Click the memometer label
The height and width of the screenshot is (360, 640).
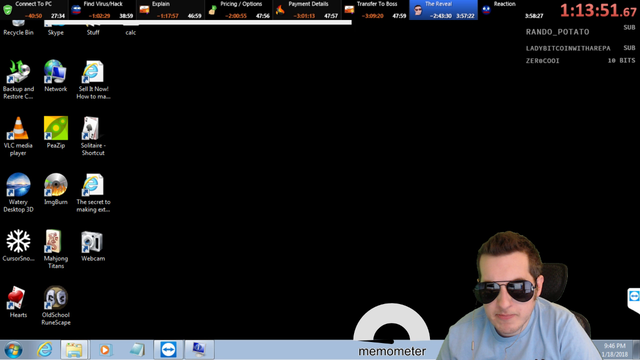pyautogui.click(x=392, y=351)
